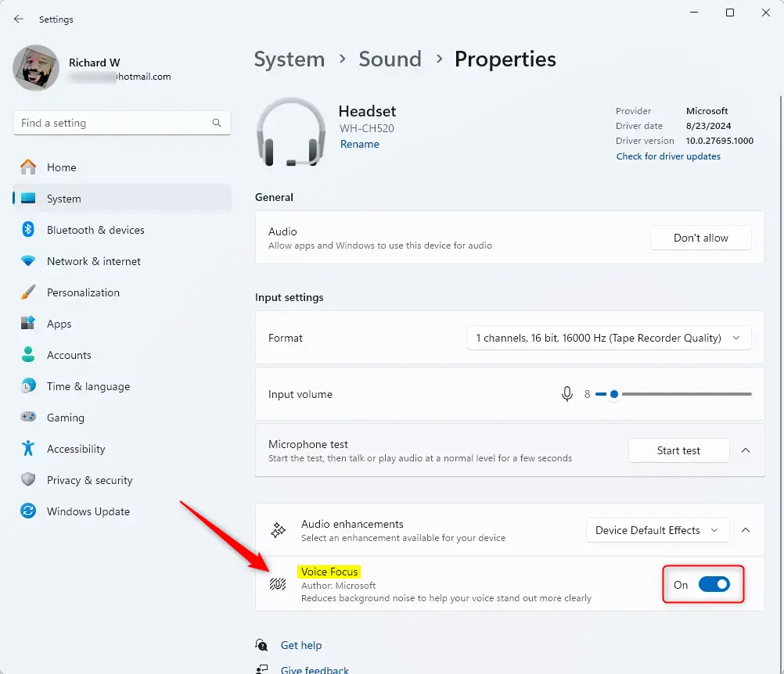Select Bluetooth & devices in the sidebar

pyautogui.click(x=97, y=230)
